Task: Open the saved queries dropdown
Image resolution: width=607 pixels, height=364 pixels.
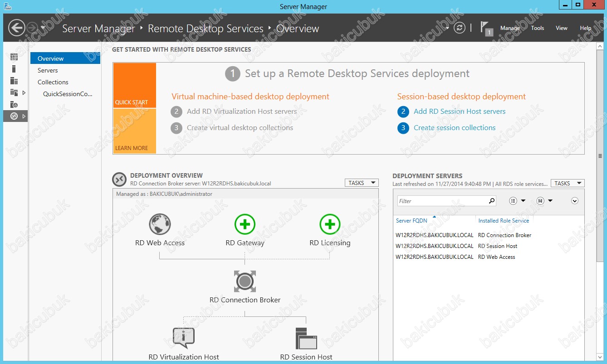Action: (x=544, y=201)
